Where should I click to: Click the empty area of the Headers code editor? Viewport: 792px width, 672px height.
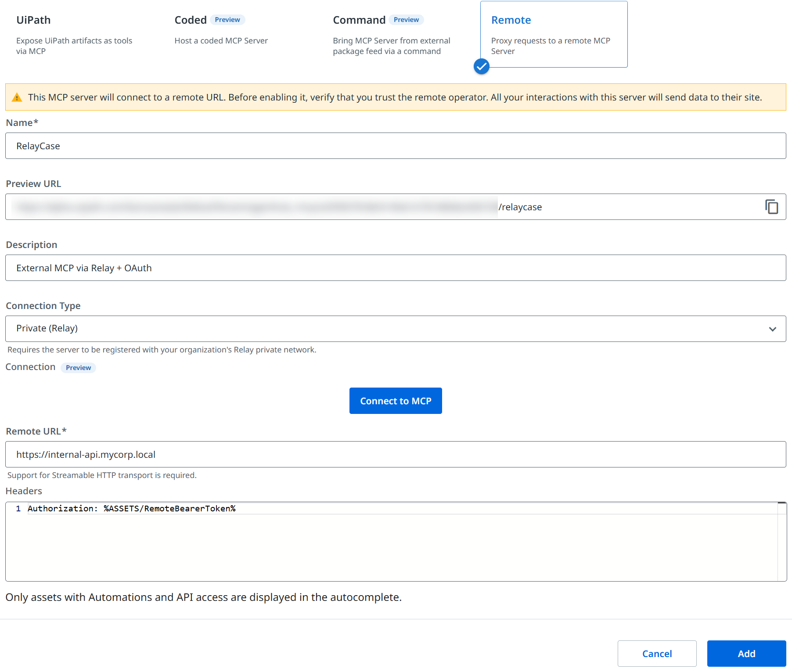click(395, 549)
